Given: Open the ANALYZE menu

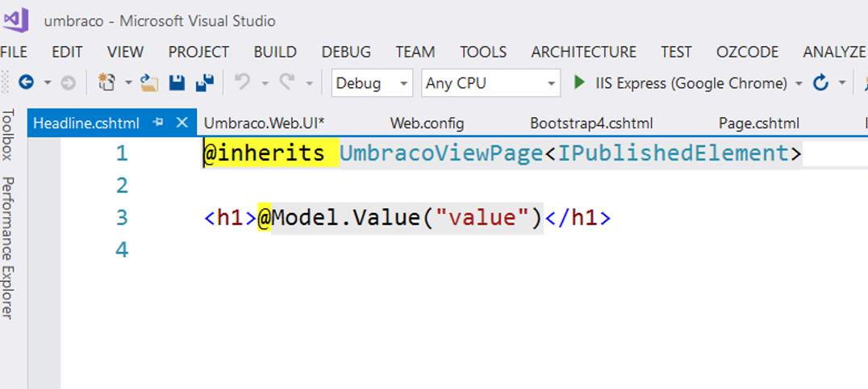Looking at the screenshot, I should [834, 52].
